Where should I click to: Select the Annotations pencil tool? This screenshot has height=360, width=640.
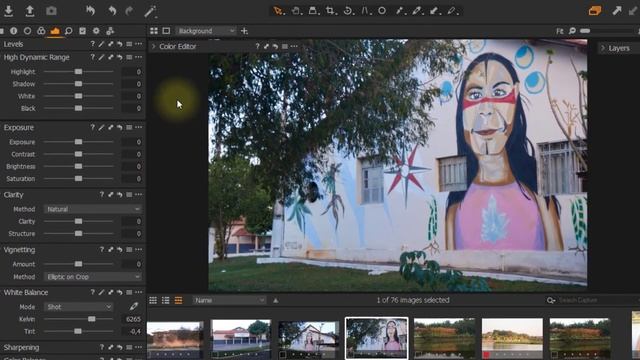click(452, 11)
